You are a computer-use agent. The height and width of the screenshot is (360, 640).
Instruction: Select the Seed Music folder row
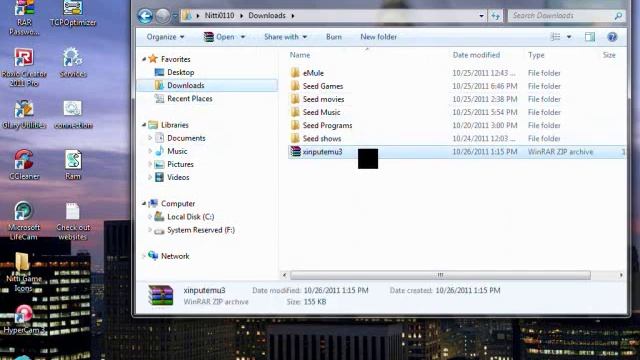456,112
